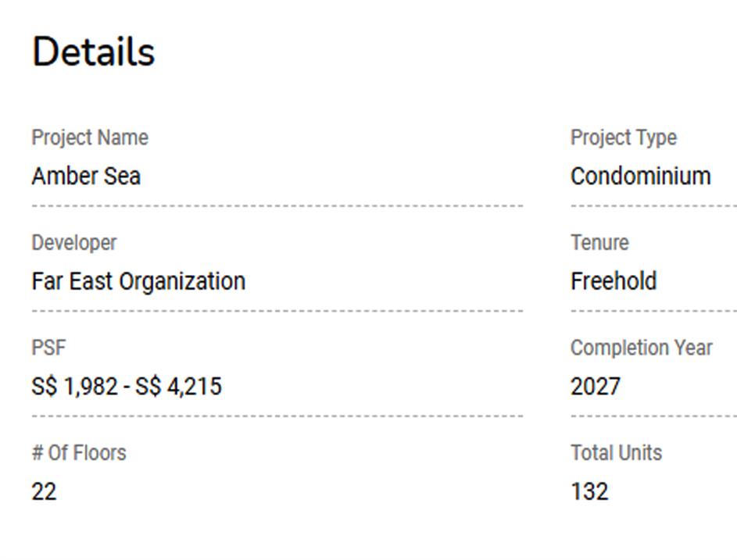Select the Freehold tenure value
This screenshot has height=560, width=737.
tap(614, 281)
